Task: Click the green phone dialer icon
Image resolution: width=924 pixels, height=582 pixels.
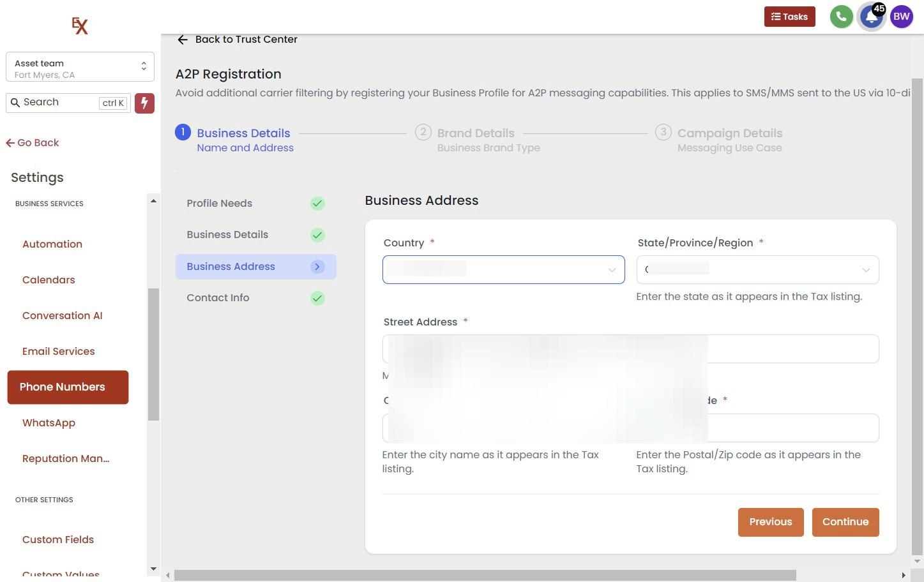Action: pyautogui.click(x=841, y=17)
